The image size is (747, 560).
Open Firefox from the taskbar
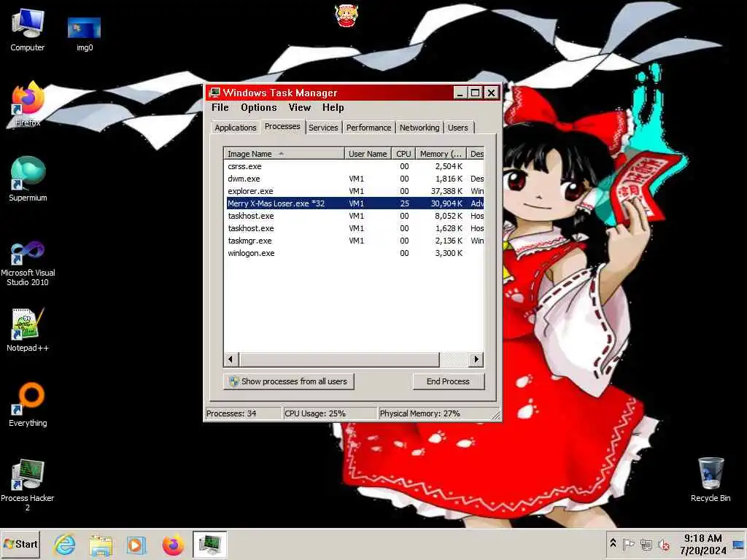pyautogui.click(x=173, y=544)
